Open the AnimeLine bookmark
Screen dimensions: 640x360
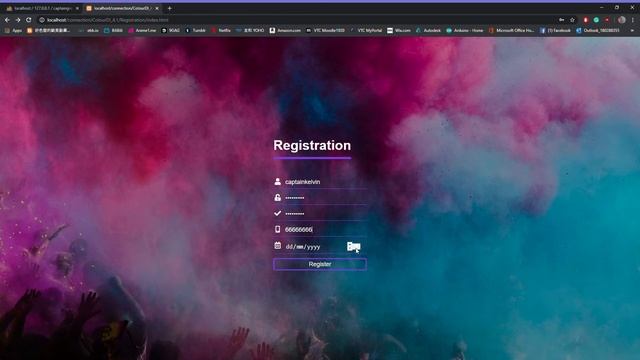click(142, 30)
